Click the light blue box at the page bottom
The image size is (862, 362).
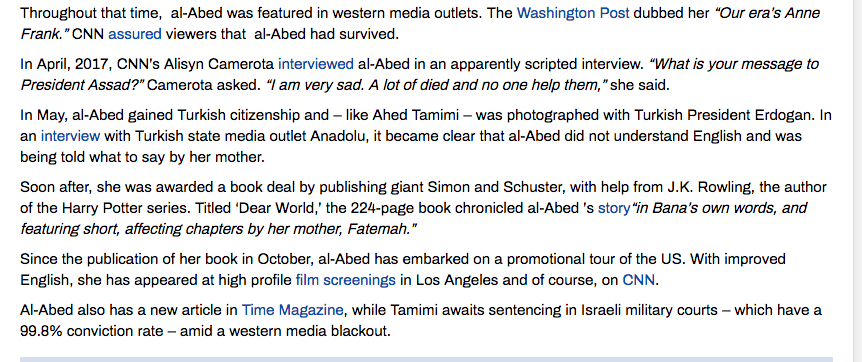[x=427, y=359]
